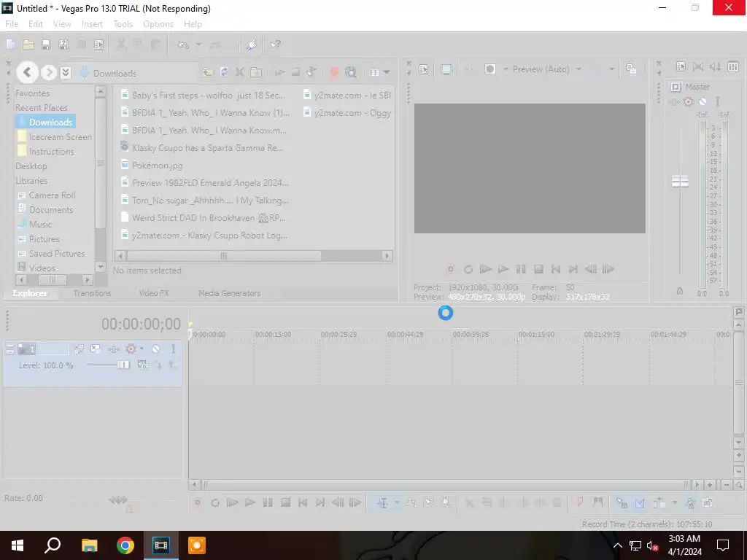The width and height of the screenshot is (747, 560).
Task: Open Video Preview project properties icon
Action: (424, 69)
